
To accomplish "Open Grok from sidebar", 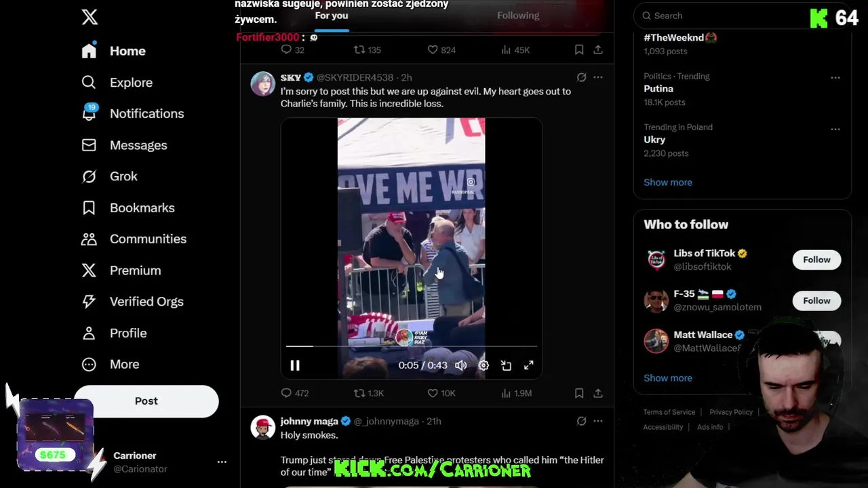I will point(109,176).
